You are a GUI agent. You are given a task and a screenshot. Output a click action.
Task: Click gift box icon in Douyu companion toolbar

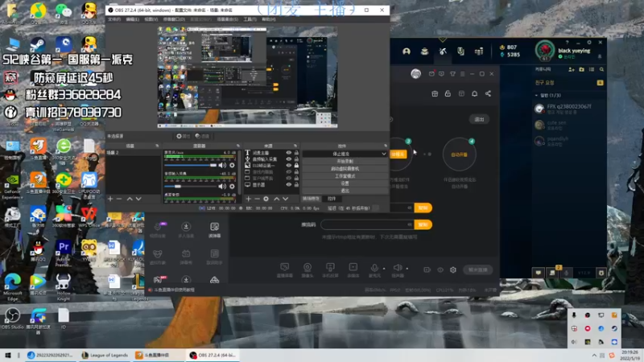tap(435, 93)
